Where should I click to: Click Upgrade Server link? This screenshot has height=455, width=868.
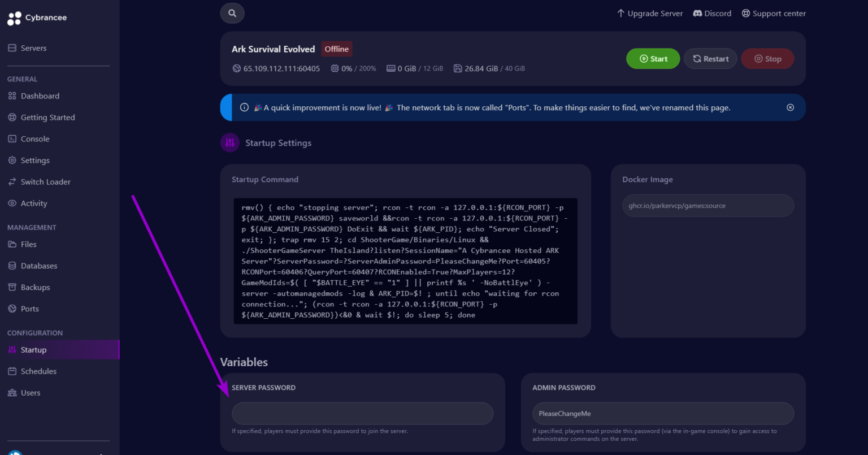coord(649,13)
